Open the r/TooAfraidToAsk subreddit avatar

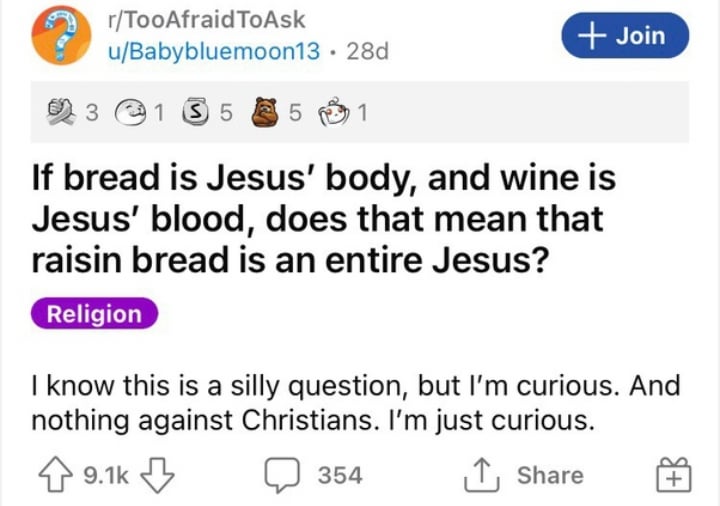(x=61, y=35)
